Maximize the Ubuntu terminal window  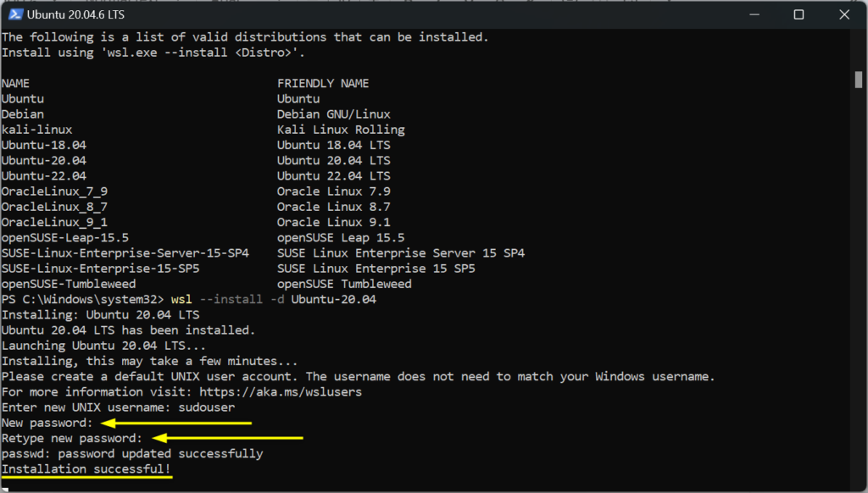798,14
